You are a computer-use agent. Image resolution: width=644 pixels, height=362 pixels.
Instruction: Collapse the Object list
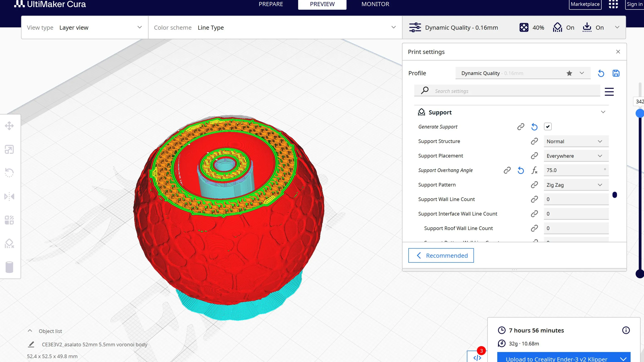(x=30, y=331)
